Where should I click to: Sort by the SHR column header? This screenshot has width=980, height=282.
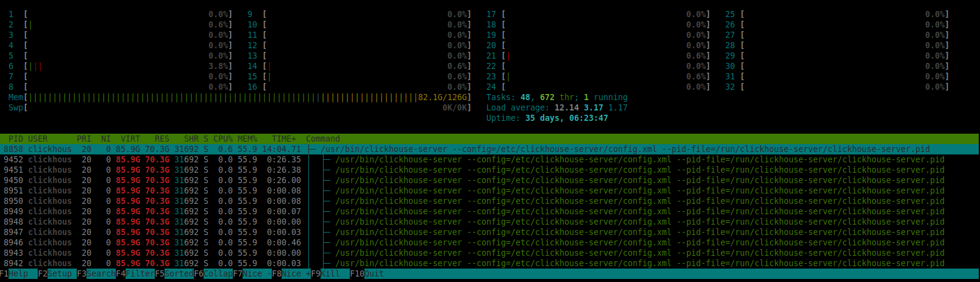pyautogui.click(x=191, y=139)
